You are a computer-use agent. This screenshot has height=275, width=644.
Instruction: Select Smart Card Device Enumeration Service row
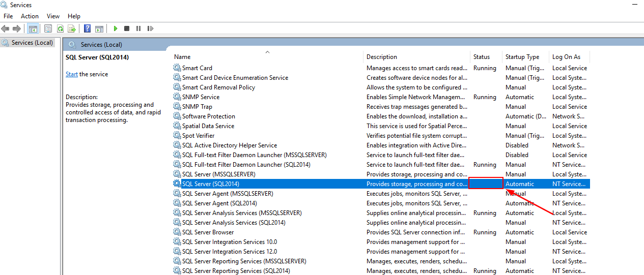coord(381,78)
